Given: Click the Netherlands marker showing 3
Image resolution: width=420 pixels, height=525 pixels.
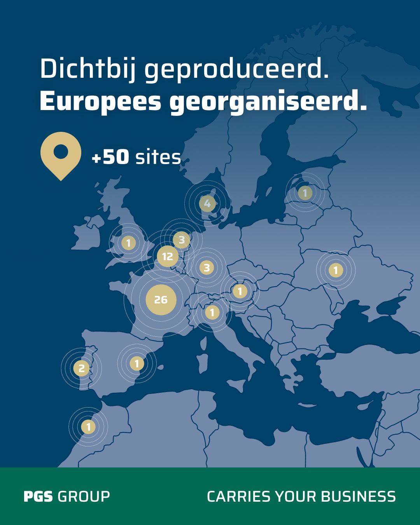Looking at the screenshot, I should click(x=182, y=240).
